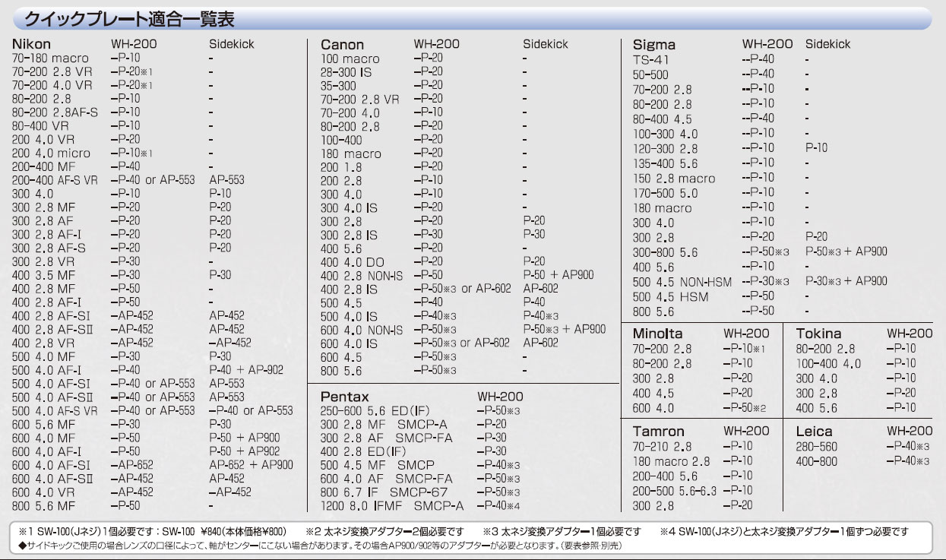Click the AP-652 + AP900 Sidekick entry
Image resolution: width=946 pixels, height=560 pixels.
pos(251,464)
